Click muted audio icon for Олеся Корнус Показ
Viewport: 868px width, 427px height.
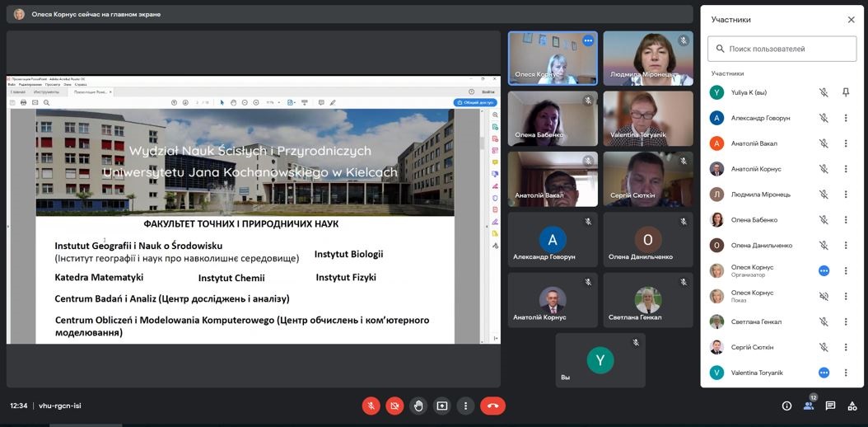824,296
